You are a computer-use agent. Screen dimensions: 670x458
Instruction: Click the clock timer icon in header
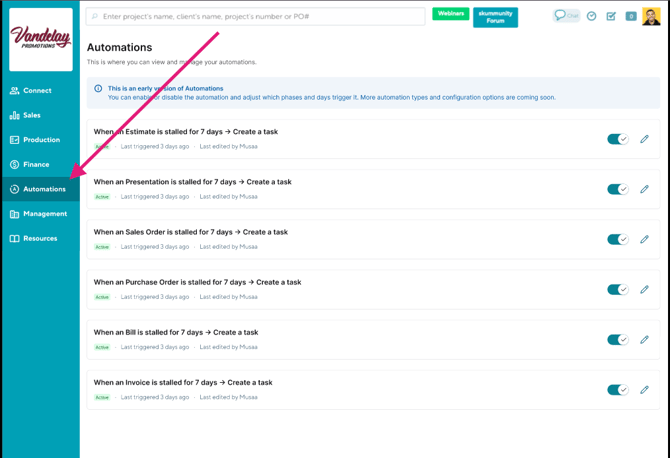pyautogui.click(x=591, y=16)
